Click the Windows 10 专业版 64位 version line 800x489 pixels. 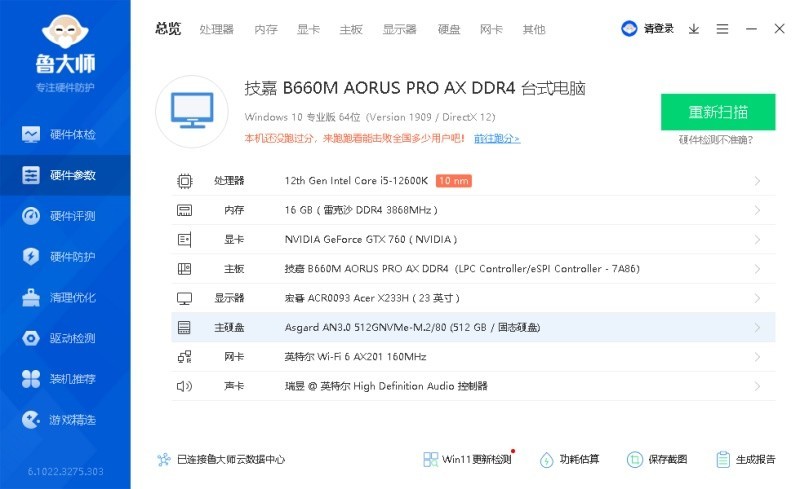(369, 117)
